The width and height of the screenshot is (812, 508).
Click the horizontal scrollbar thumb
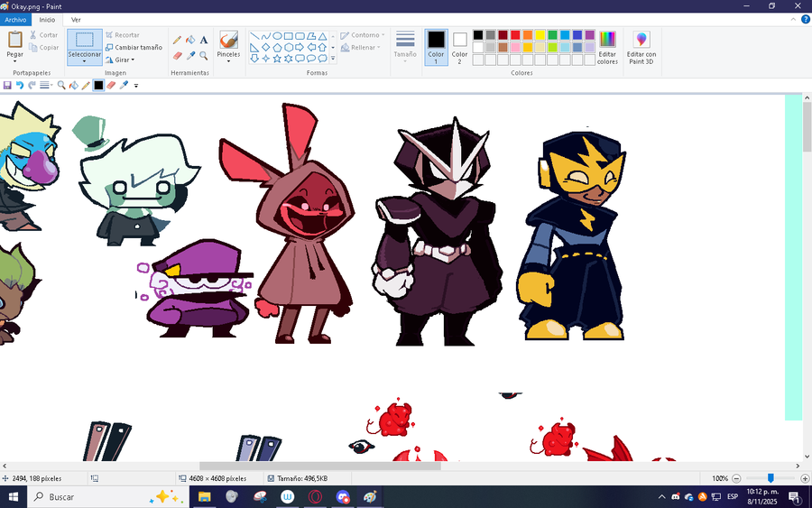(x=320, y=466)
